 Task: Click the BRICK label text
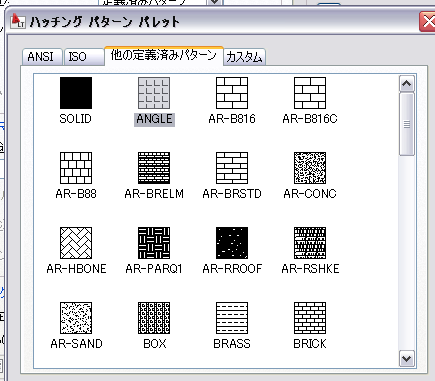coord(310,344)
